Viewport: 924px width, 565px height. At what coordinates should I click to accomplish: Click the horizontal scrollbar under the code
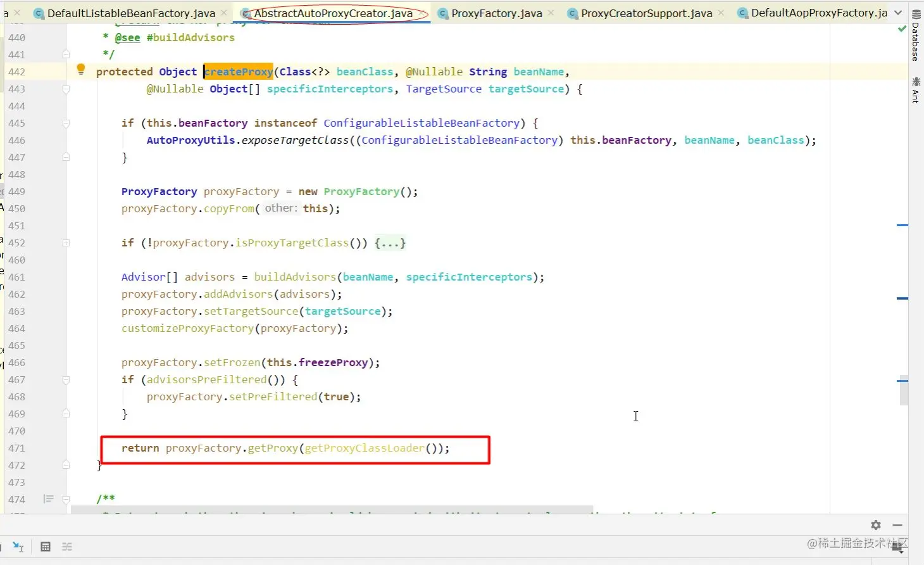click(332, 510)
